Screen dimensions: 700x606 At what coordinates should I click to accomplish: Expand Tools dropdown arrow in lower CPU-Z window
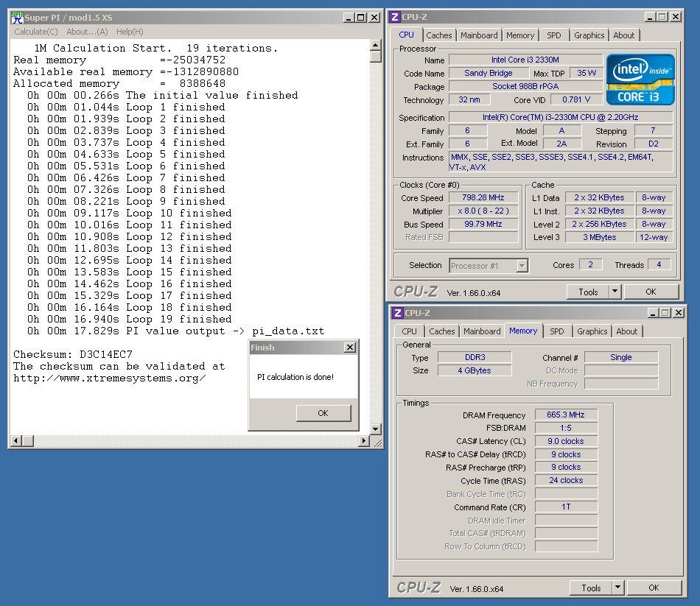(618, 588)
